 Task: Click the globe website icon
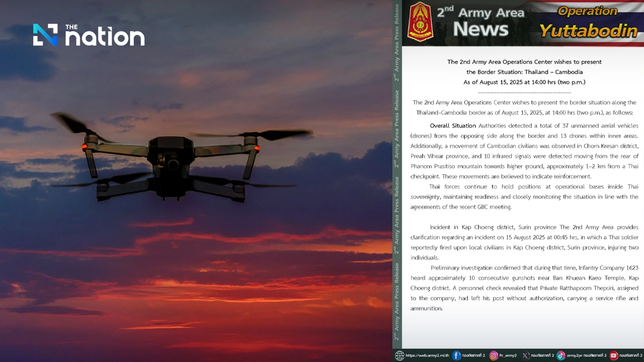pos(399,355)
